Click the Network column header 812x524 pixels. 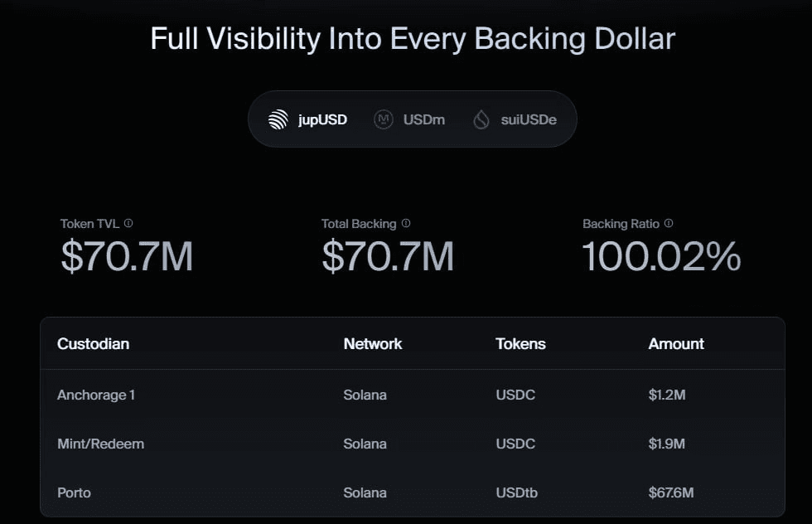[x=373, y=343]
